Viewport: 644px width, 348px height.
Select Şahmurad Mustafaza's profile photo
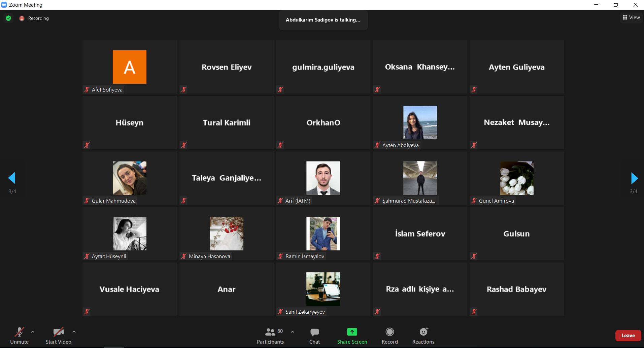point(420,178)
